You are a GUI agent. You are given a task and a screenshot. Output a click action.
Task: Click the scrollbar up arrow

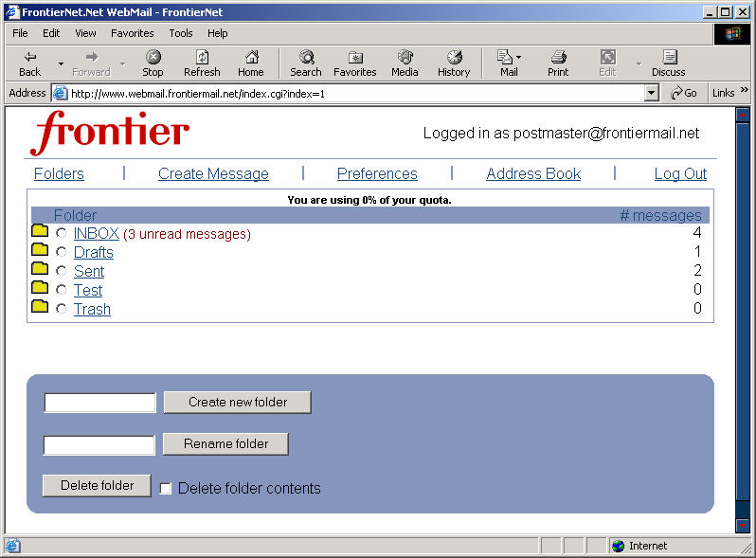pyautogui.click(x=743, y=115)
